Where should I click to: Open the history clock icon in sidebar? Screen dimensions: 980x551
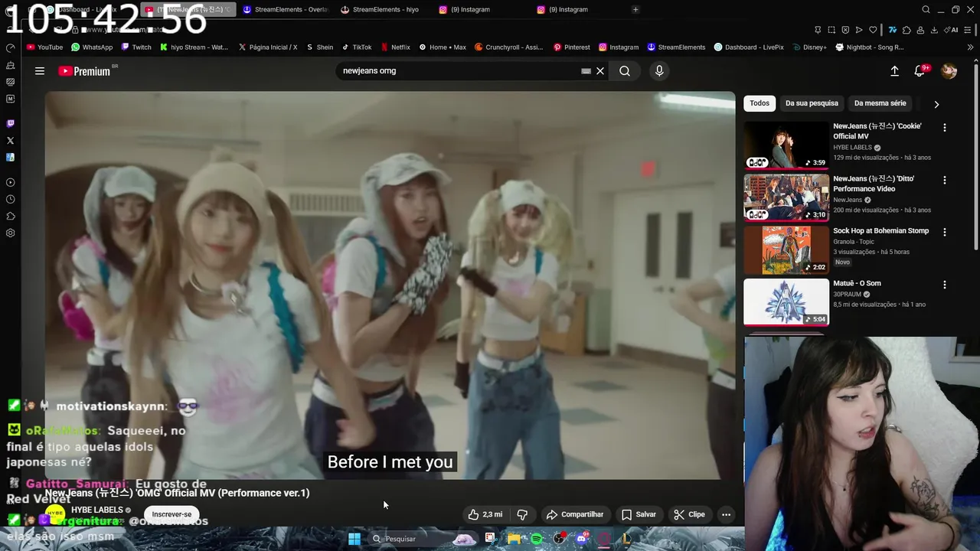click(10, 199)
